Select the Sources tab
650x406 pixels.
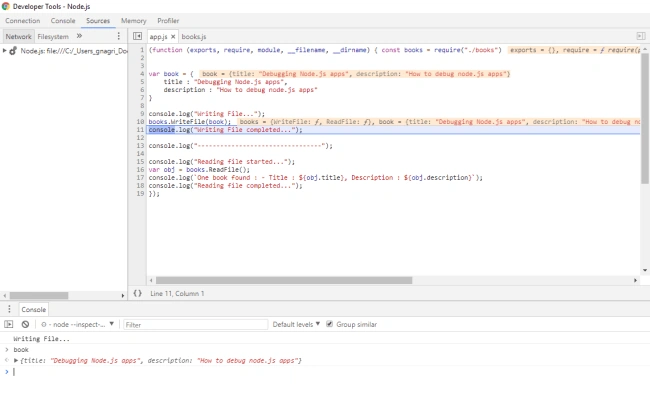98,21
